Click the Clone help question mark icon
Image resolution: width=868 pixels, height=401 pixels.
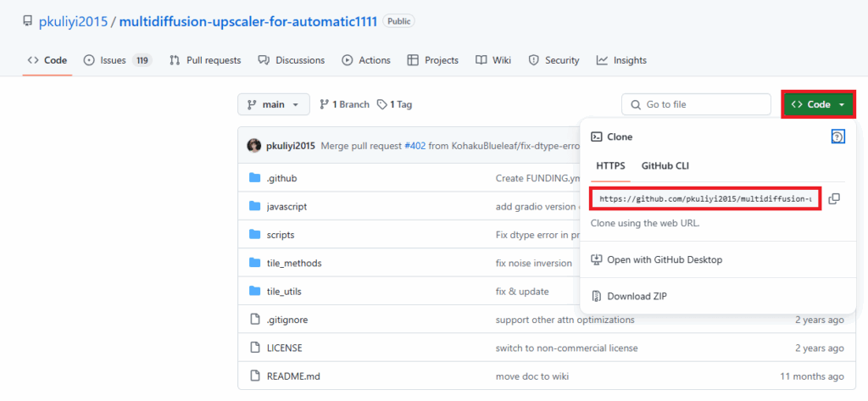click(x=838, y=136)
